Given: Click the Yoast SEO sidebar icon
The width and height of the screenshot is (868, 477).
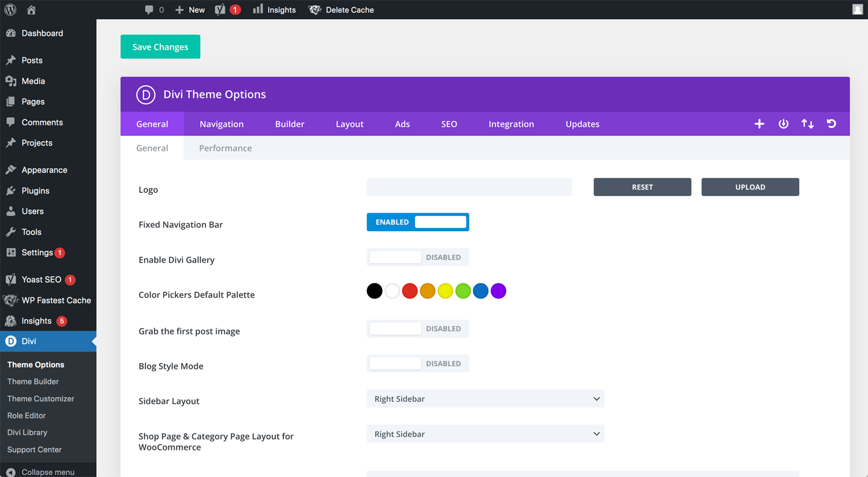Looking at the screenshot, I should (x=11, y=279).
